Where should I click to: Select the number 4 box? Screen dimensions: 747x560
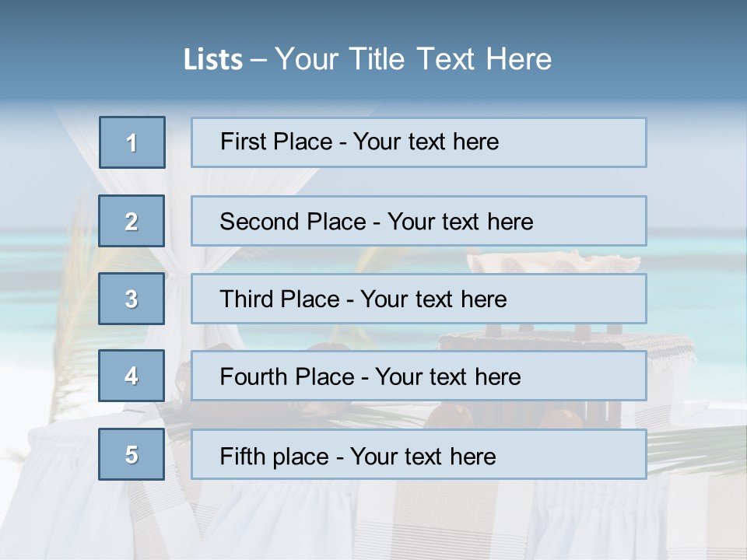pos(132,376)
